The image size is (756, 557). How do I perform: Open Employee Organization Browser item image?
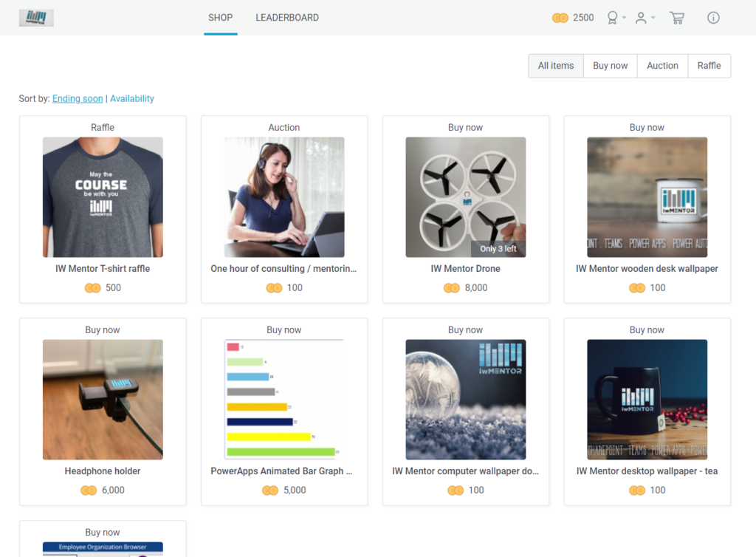pyautogui.click(x=103, y=550)
